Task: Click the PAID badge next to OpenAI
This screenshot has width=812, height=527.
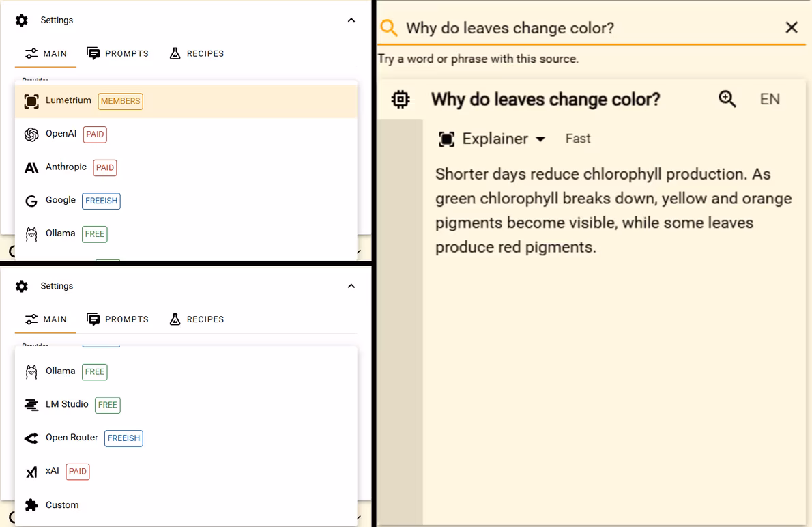Action: pyautogui.click(x=95, y=134)
